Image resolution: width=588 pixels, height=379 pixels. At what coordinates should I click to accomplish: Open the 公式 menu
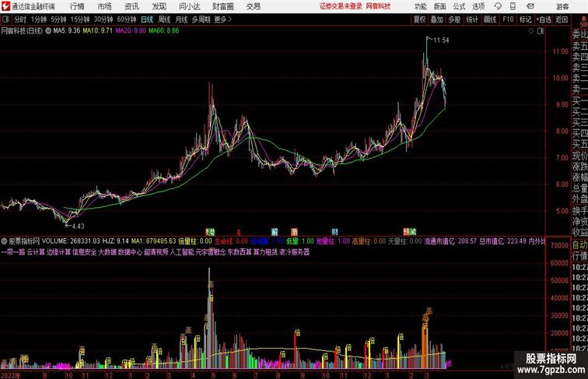coord(459,6)
